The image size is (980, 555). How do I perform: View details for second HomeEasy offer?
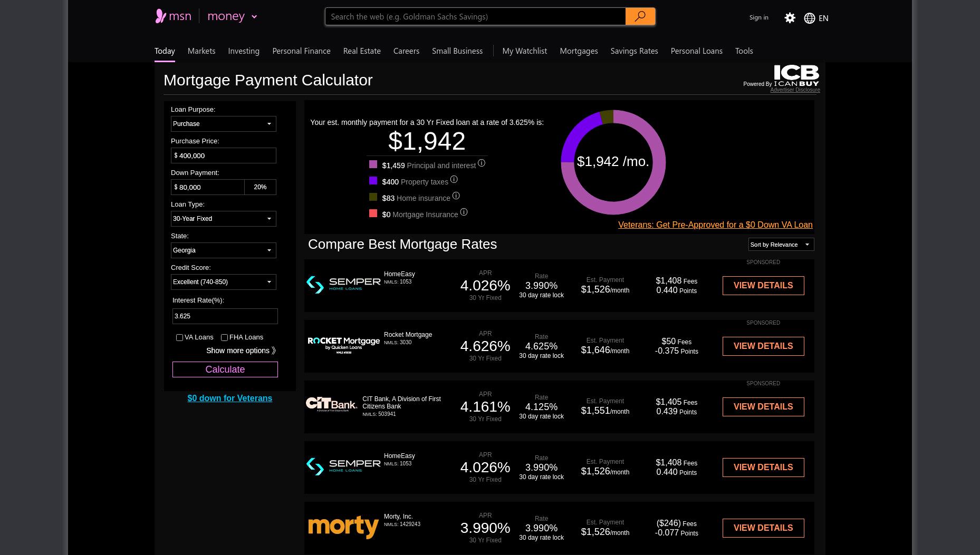(x=763, y=468)
